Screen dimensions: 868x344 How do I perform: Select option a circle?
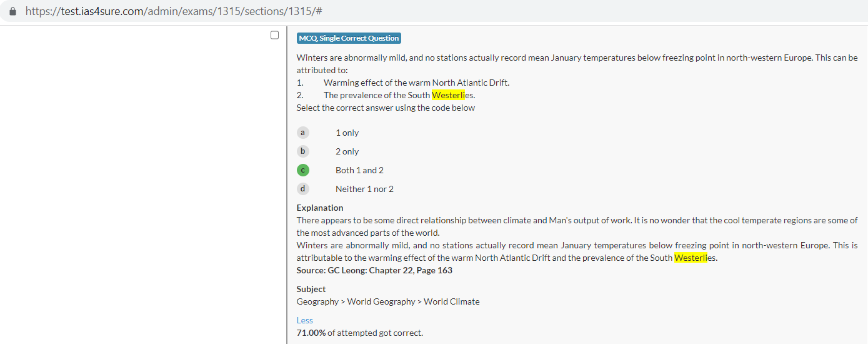point(303,133)
